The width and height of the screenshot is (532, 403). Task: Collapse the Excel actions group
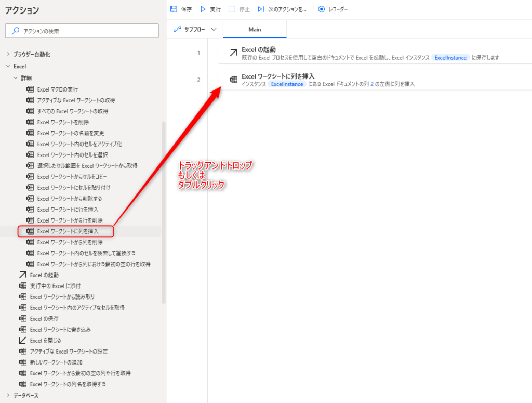(8, 67)
